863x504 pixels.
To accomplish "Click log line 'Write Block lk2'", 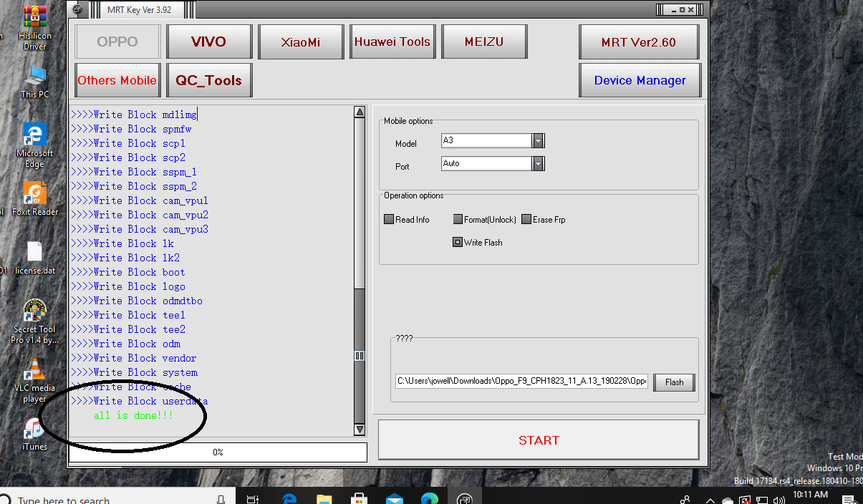I will click(125, 258).
